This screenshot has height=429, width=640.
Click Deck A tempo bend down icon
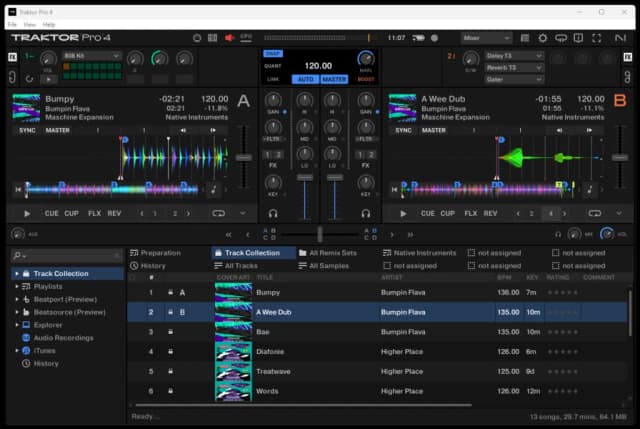pos(183,130)
